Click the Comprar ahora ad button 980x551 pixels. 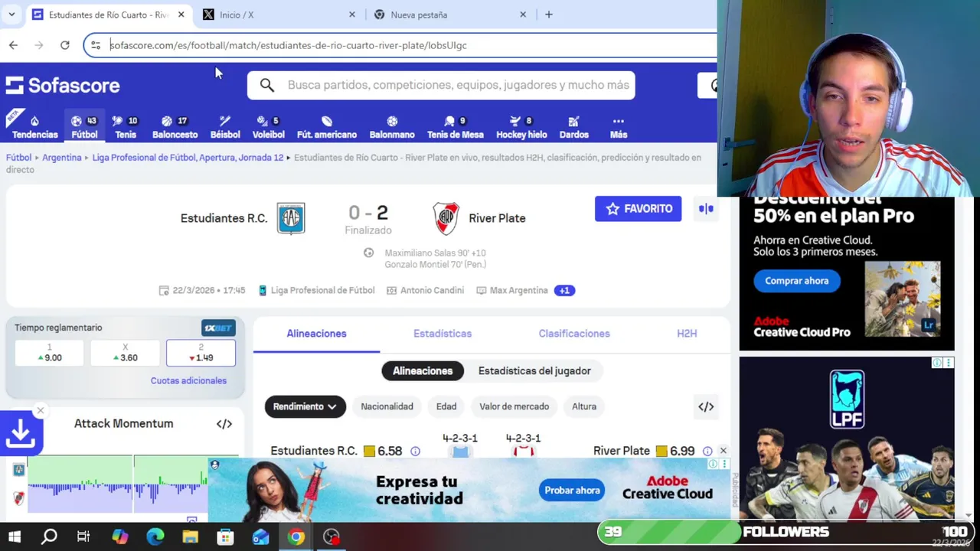pyautogui.click(x=796, y=281)
